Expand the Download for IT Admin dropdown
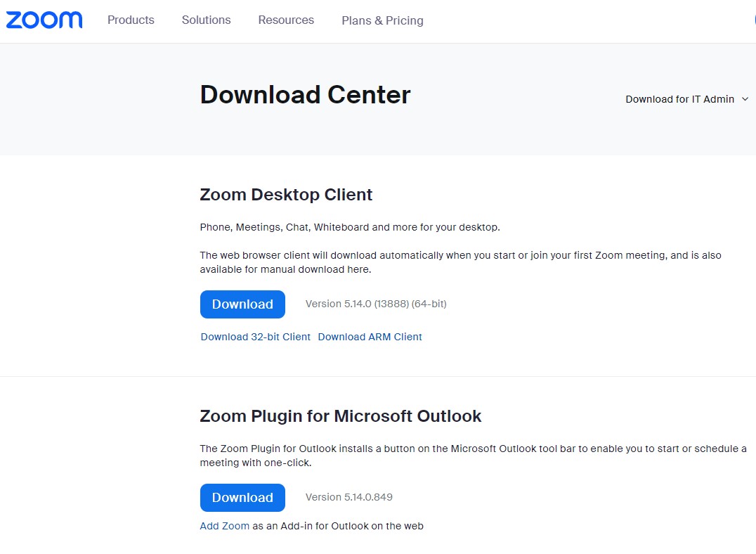Screen dimensions: 756x554 click(x=679, y=99)
